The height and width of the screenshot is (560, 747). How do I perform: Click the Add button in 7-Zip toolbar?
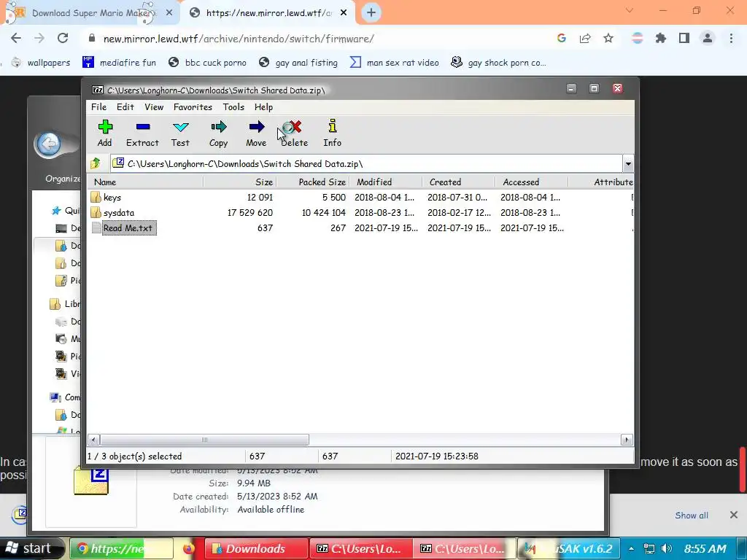[105, 133]
